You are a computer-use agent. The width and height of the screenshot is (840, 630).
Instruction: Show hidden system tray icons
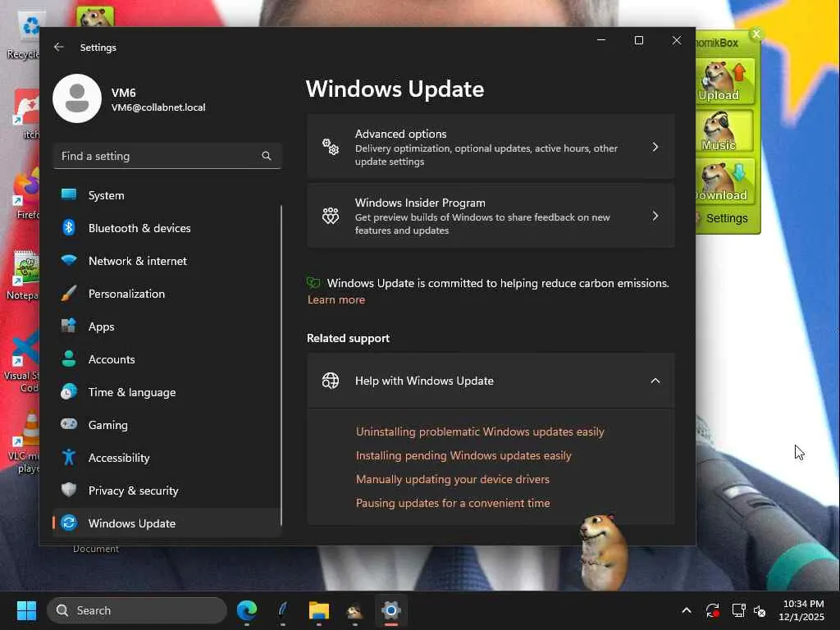[687, 610]
